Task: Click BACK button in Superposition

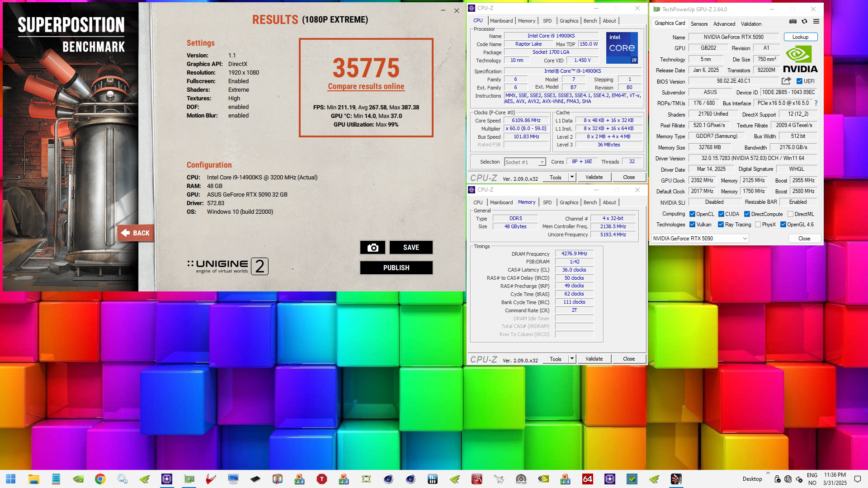Action: [x=136, y=233]
